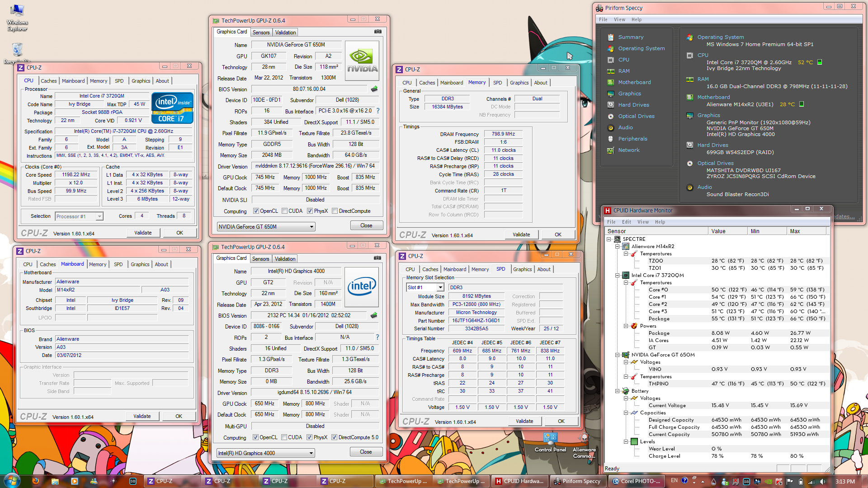Open Intel(R) HD Graphics 4000 GPU selector dropdown

pos(265,453)
